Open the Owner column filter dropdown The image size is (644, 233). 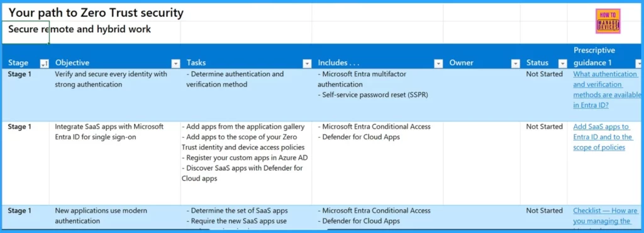[516, 63]
